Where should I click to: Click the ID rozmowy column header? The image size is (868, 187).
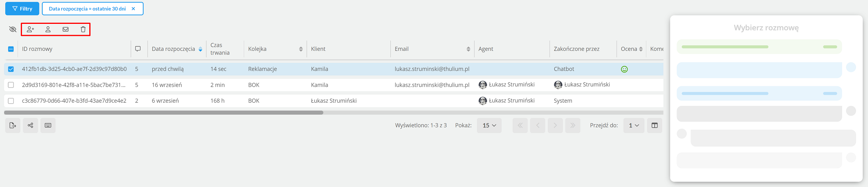[x=37, y=49]
